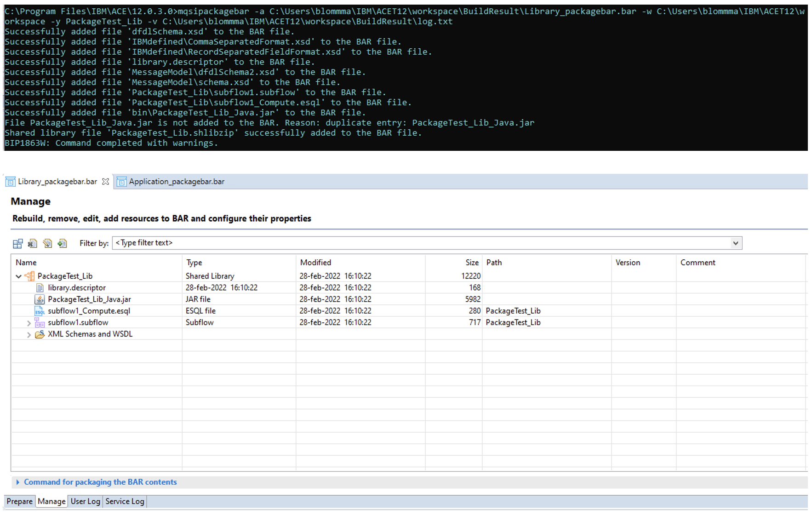Click the Java icon of PackageTest_Lib_Java.jar
Viewport: 812px width, 515px height.
tap(40, 299)
